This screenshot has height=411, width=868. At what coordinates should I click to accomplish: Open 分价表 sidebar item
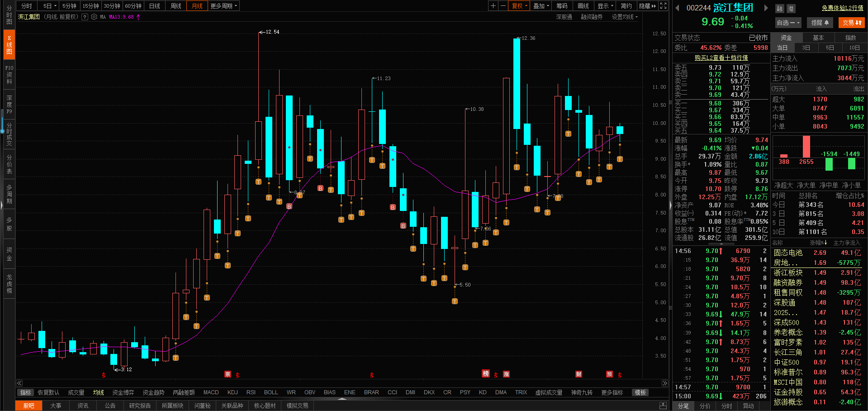click(x=9, y=164)
